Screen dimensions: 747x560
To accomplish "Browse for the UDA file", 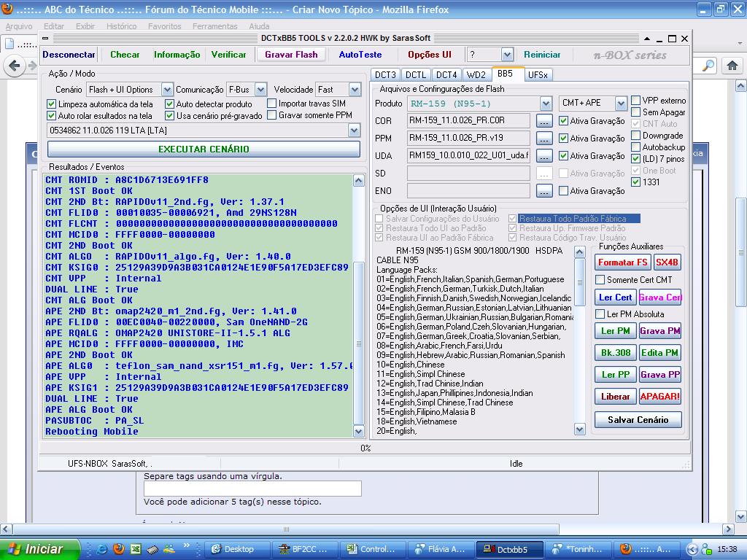I will (544, 156).
